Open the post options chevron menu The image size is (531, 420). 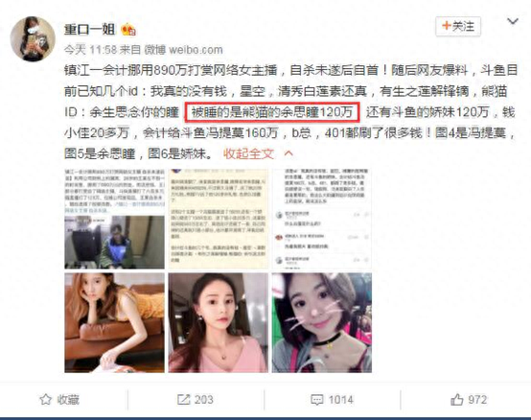513,22
